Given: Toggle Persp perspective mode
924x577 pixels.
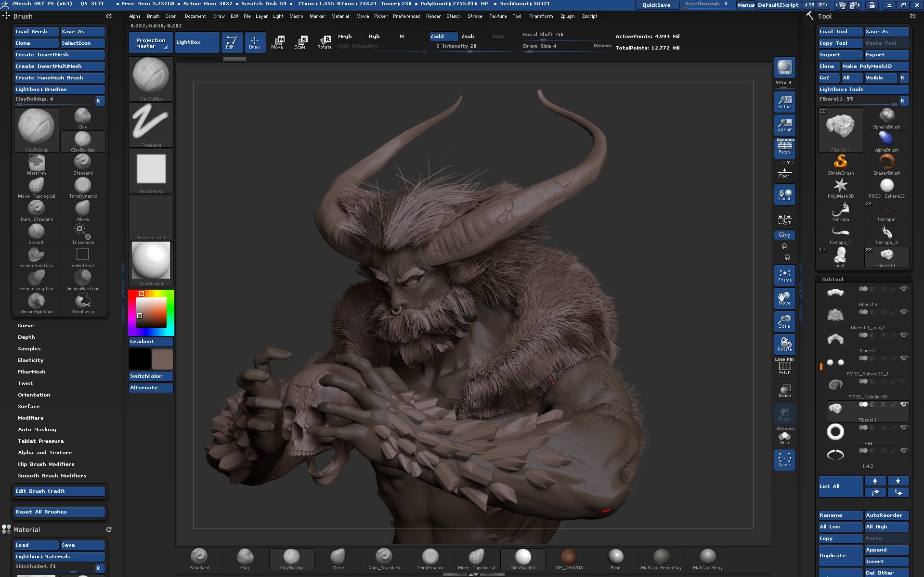Looking at the screenshot, I should (784, 148).
